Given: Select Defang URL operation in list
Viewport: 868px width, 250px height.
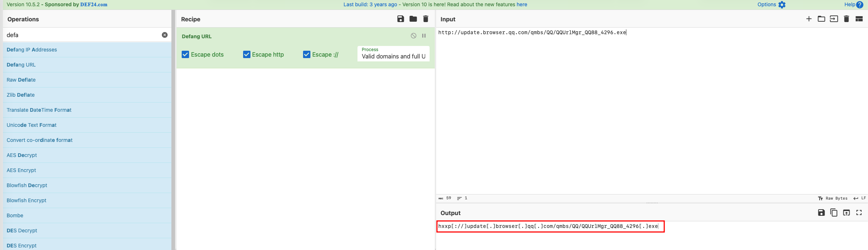Looking at the screenshot, I should click(87, 65).
